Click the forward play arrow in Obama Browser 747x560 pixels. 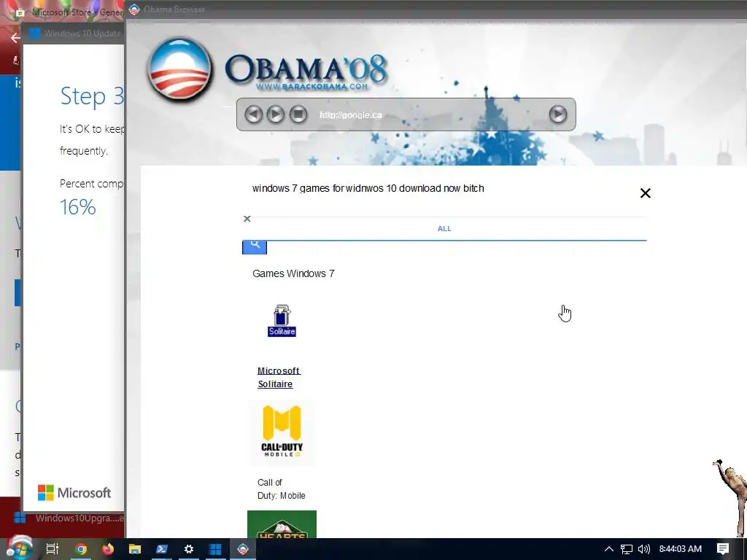[275, 114]
